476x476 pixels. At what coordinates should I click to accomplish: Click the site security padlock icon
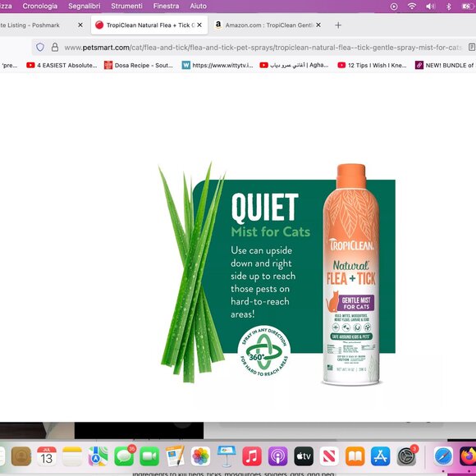[55, 47]
